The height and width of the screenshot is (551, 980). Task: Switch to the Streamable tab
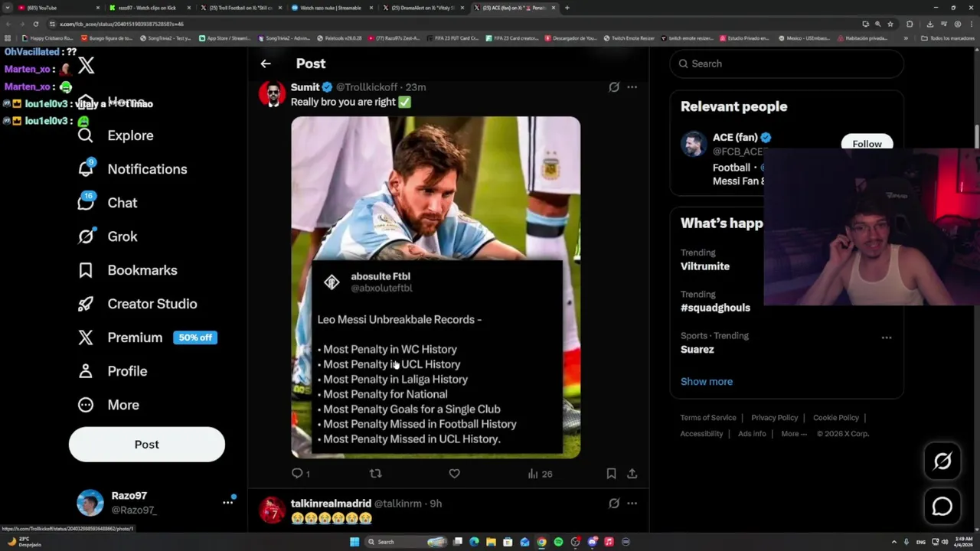tap(332, 8)
